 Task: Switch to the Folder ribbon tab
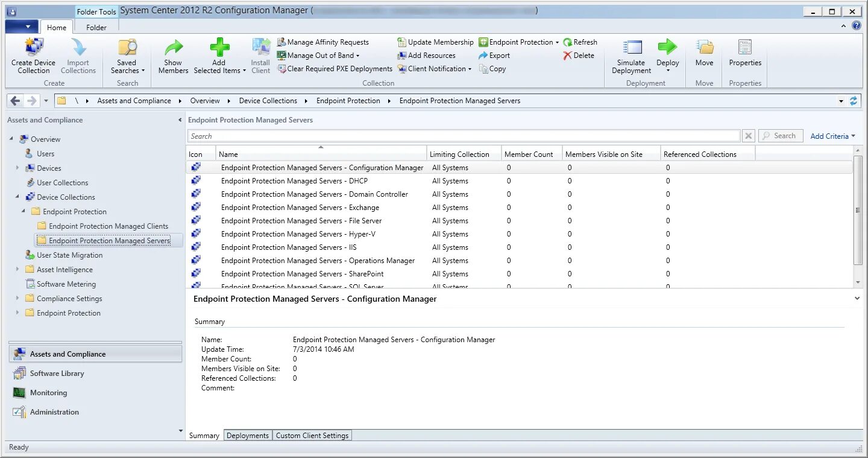tap(96, 27)
